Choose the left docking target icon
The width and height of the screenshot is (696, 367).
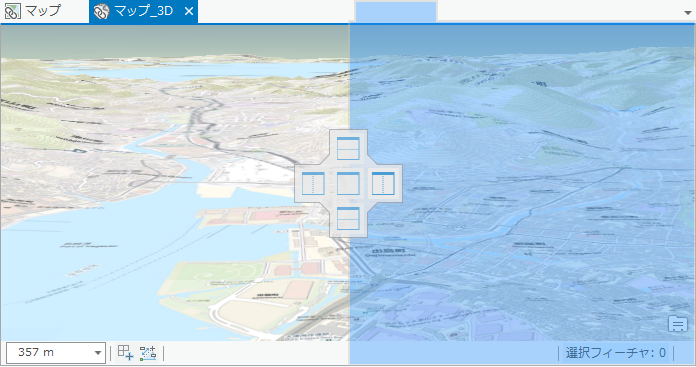tap(313, 183)
